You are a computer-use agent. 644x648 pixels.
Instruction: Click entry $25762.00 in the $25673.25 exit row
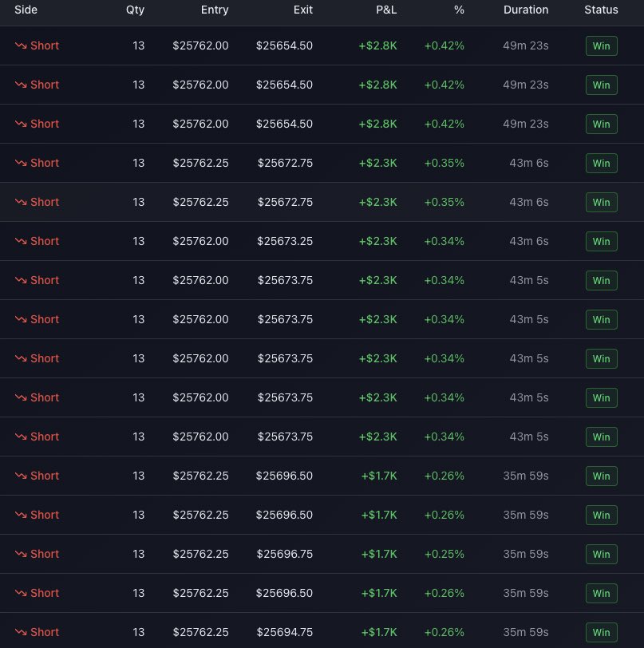pos(200,241)
